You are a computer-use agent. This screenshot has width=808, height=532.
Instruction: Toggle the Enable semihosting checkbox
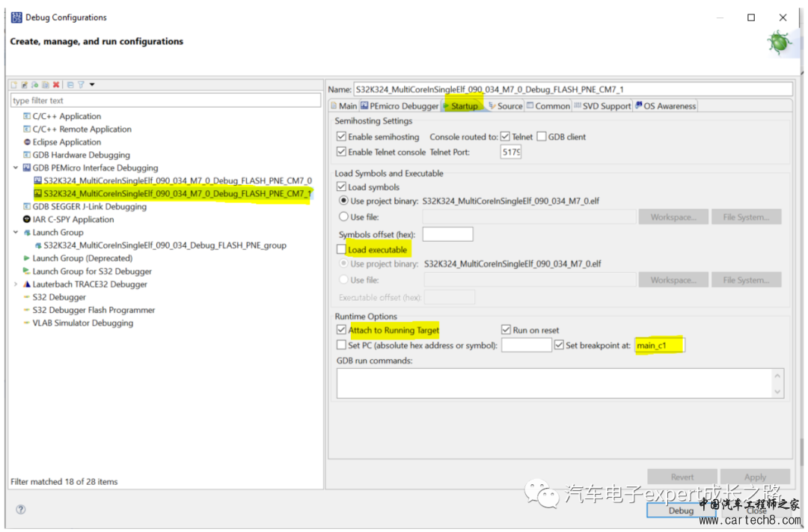click(341, 137)
